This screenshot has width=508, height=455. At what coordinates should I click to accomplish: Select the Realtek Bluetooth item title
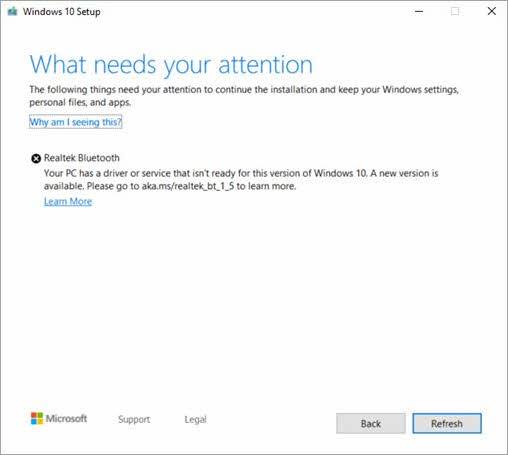[82, 158]
